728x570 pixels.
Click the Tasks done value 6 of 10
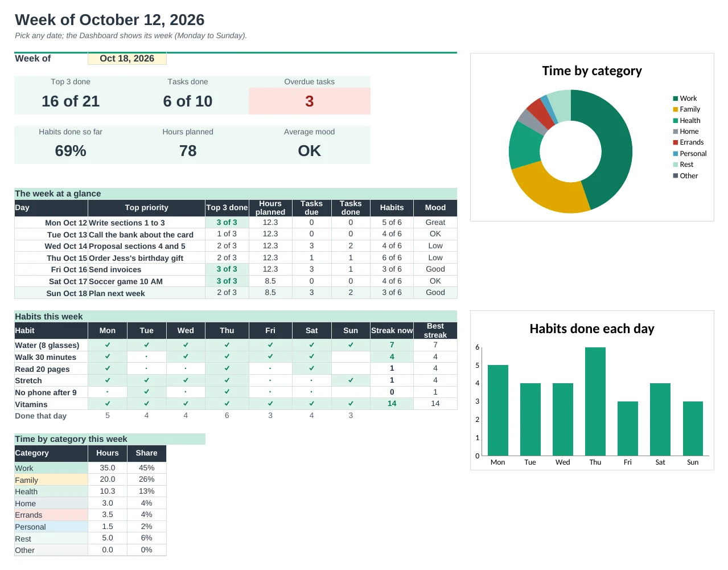188,101
